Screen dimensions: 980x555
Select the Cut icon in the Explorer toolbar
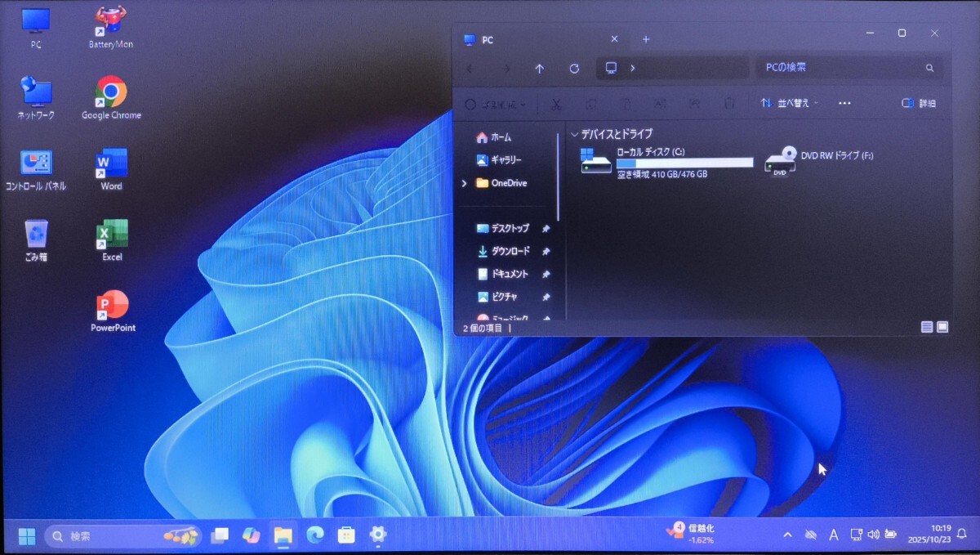[x=557, y=103]
